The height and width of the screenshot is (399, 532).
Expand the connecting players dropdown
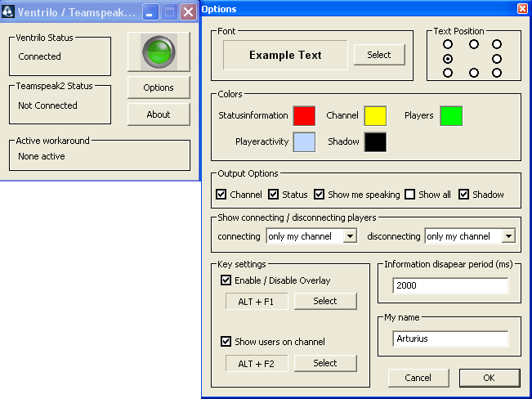click(350, 236)
